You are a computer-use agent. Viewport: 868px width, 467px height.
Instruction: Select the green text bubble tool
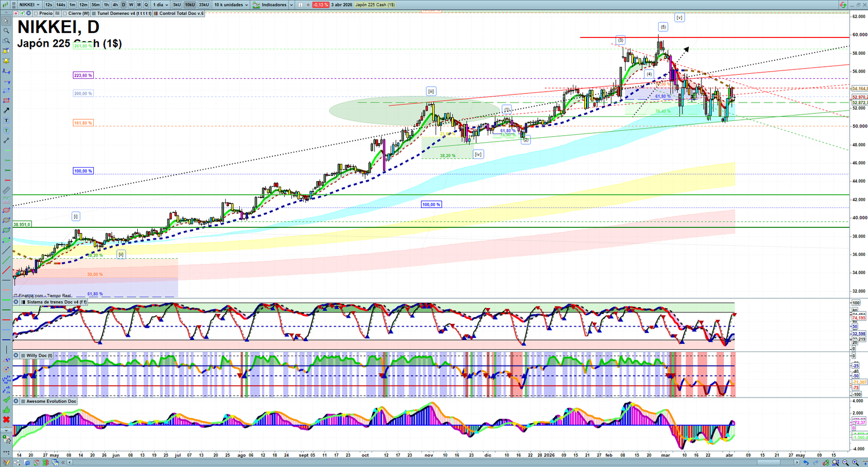(x=6, y=130)
